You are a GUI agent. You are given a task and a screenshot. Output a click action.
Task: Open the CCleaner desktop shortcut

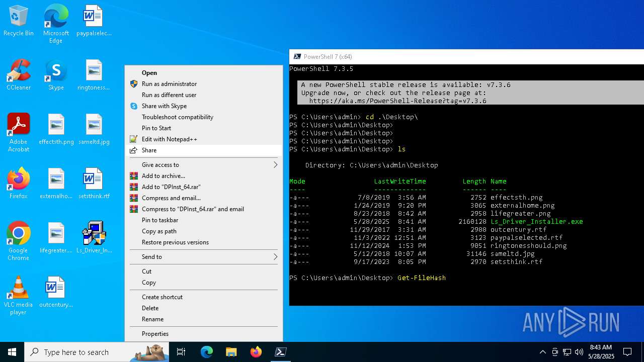[19, 75]
